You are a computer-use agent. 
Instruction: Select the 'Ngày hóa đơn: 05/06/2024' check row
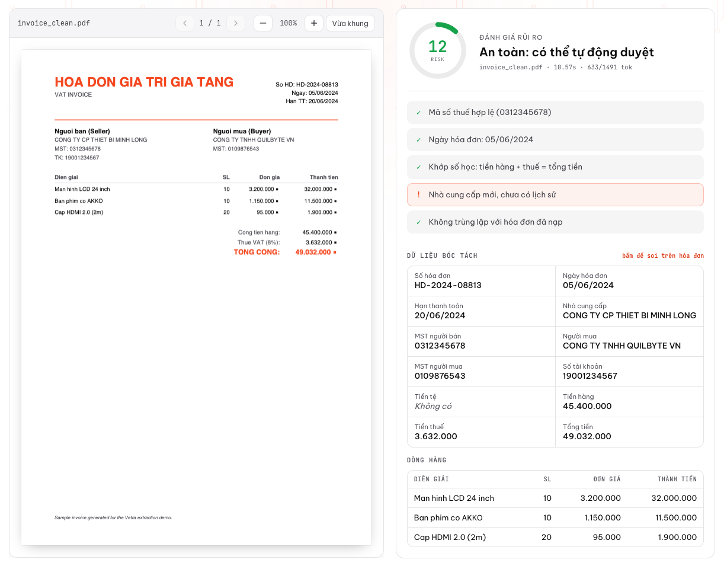[x=555, y=139]
